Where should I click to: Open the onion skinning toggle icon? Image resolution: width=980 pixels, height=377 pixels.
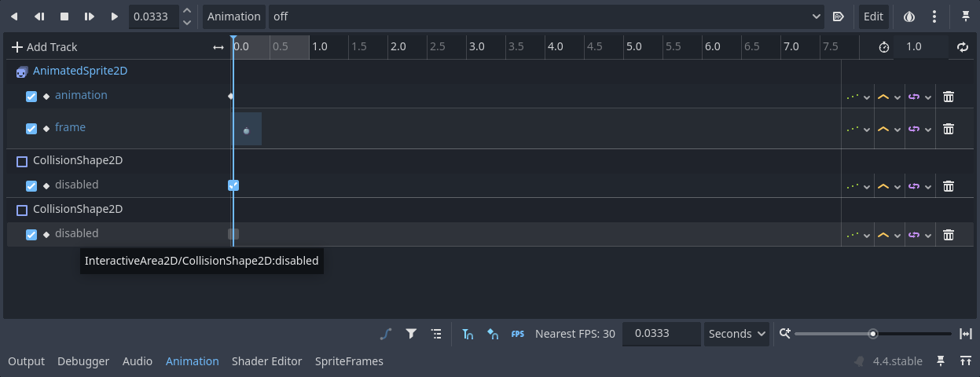[909, 16]
